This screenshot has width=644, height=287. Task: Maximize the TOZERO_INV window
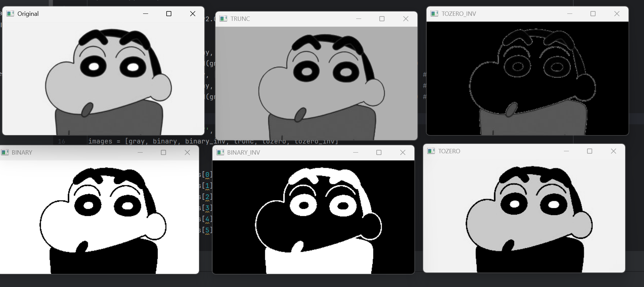pos(593,13)
